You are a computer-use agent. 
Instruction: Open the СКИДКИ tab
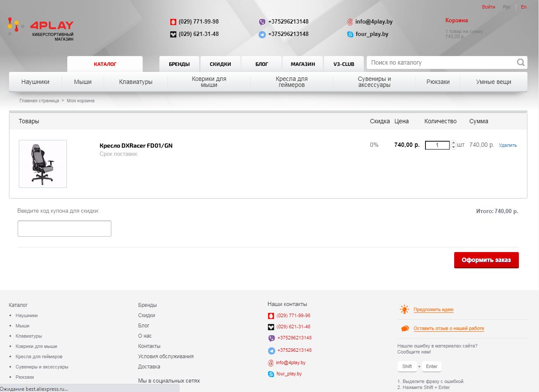(220, 64)
